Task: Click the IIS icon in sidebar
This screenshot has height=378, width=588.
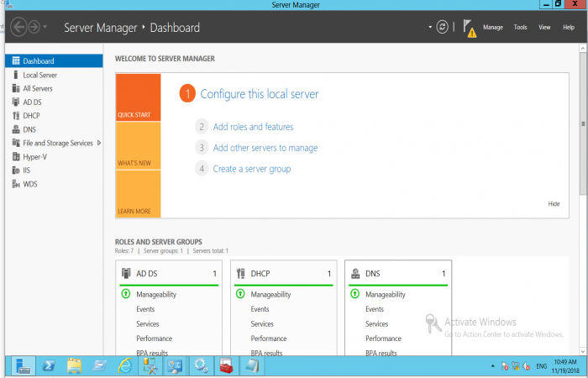Action: coord(16,171)
